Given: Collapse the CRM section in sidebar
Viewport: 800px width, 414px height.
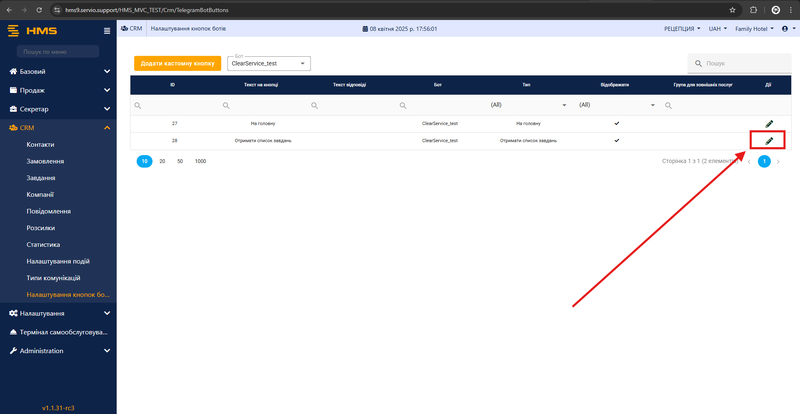Looking at the screenshot, I should [x=106, y=128].
